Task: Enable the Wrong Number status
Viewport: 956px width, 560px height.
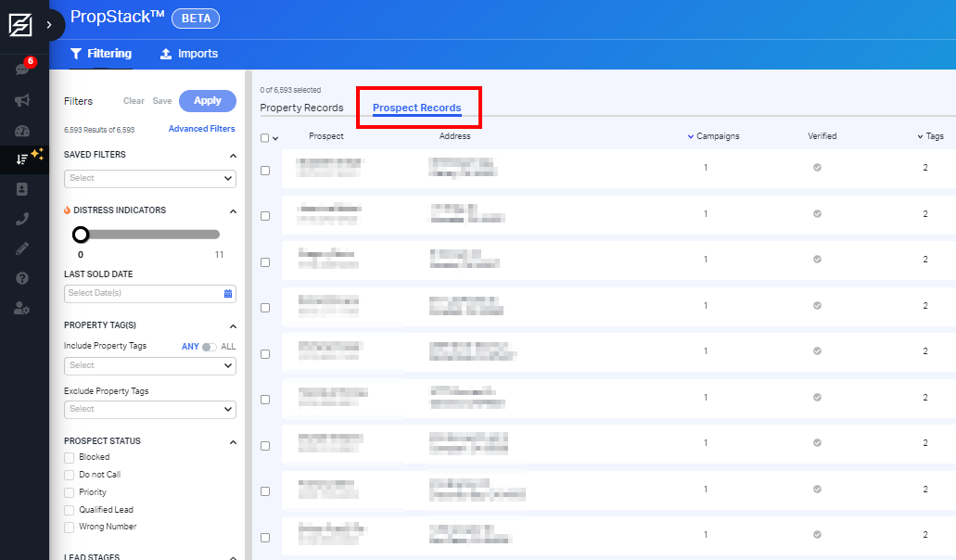Action: pyautogui.click(x=69, y=528)
